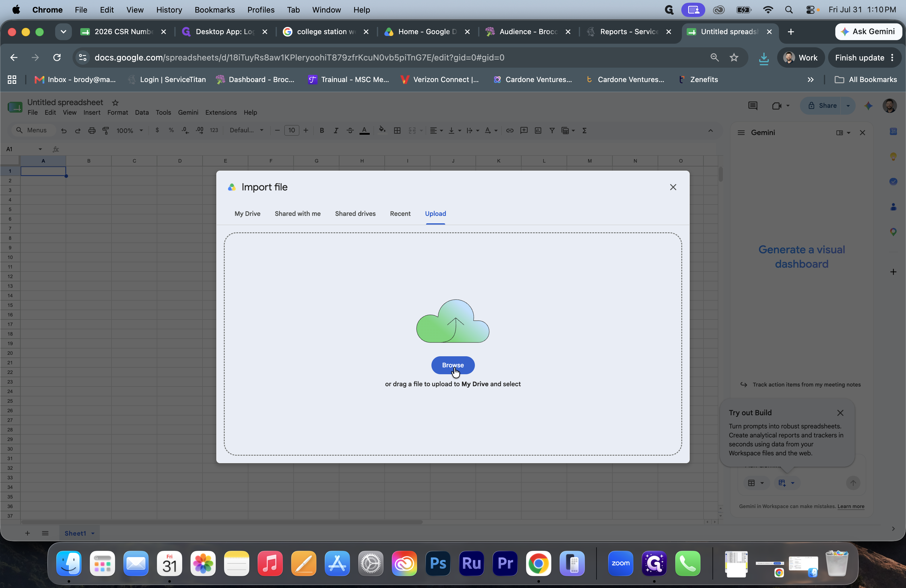Viewport: 906px width, 588px height.
Task: Add a new sheet with plus
Action: [27, 533]
